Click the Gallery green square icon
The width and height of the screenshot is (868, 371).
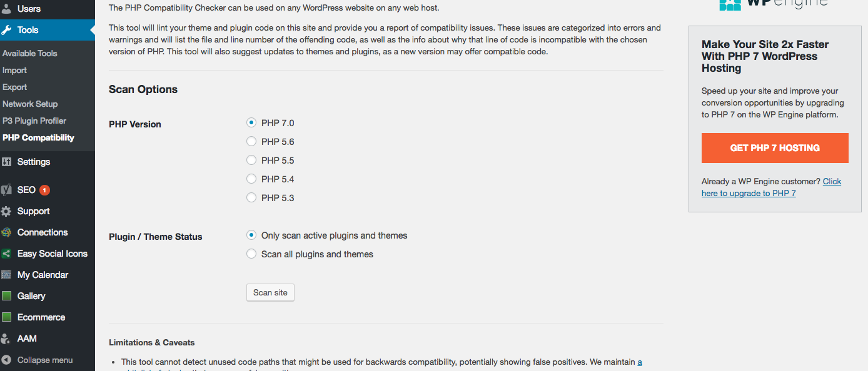(6, 296)
